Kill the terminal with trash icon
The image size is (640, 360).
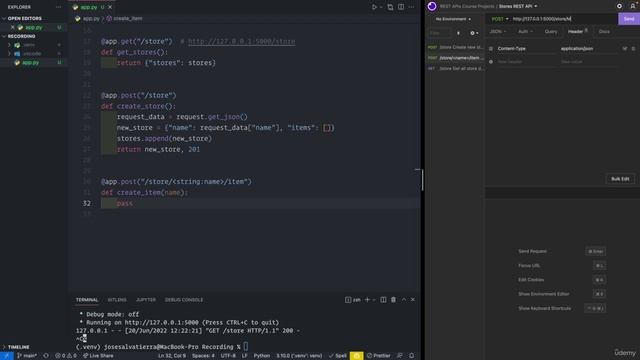(x=393, y=300)
